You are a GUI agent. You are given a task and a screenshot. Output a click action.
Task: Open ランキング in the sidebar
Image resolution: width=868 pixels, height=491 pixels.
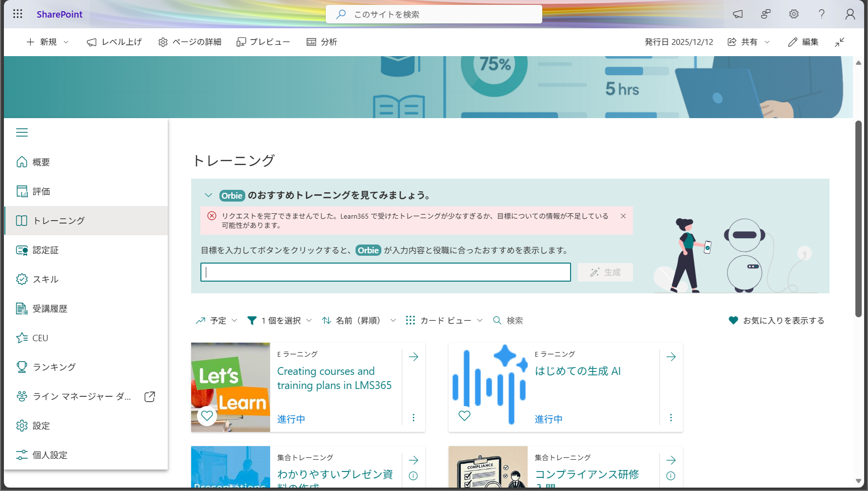click(86, 367)
